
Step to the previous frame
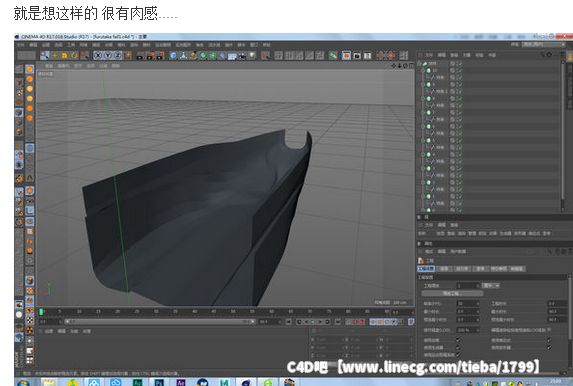click(x=306, y=322)
